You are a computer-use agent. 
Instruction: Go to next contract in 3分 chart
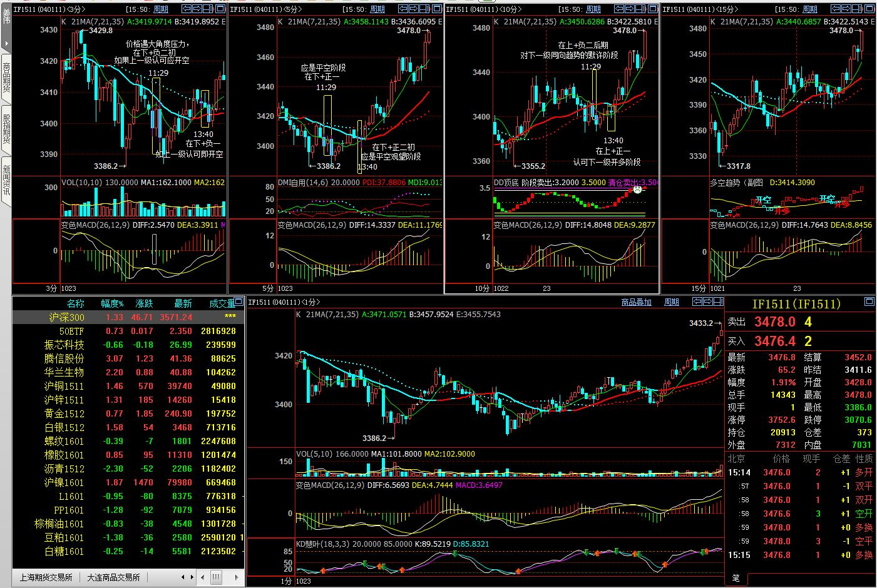tap(197, 9)
